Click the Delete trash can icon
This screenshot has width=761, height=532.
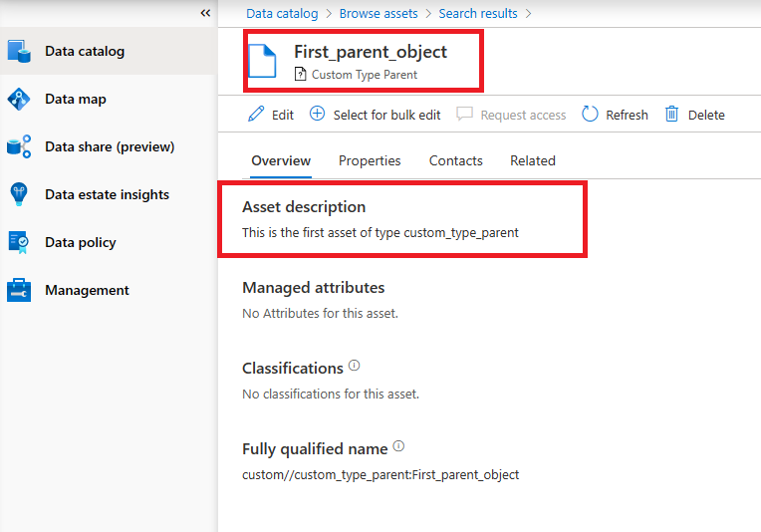click(672, 115)
